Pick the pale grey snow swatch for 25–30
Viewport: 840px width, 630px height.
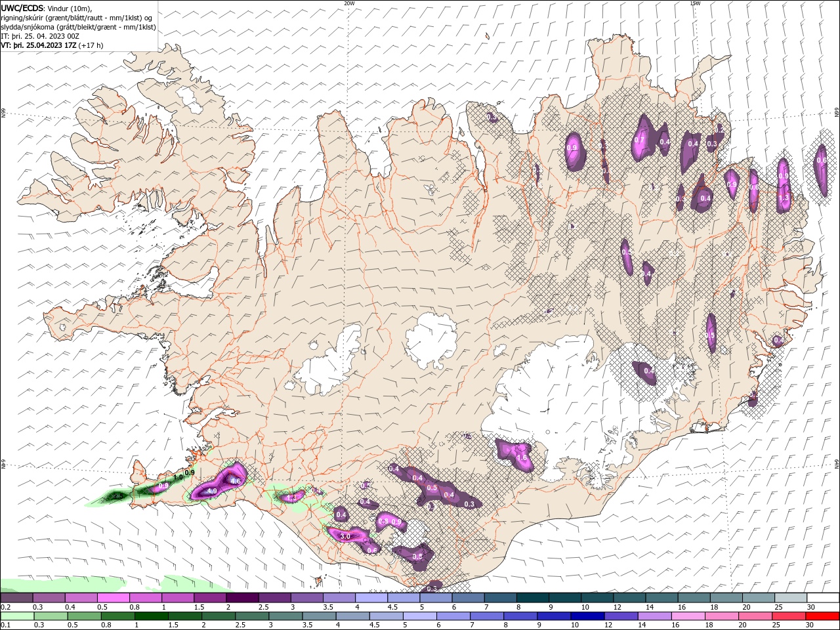pyautogui.click(x=791, y=598)
